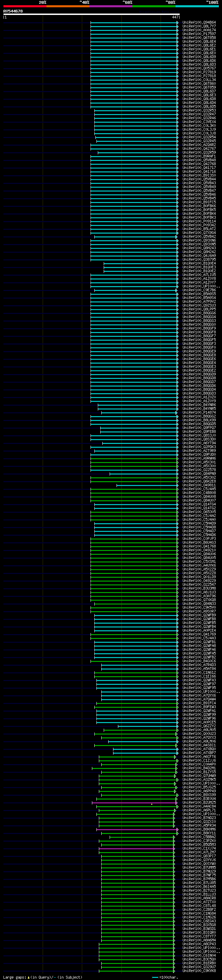Open hit UniRef100_P27819
222x980 pixels.
point(199,72)
